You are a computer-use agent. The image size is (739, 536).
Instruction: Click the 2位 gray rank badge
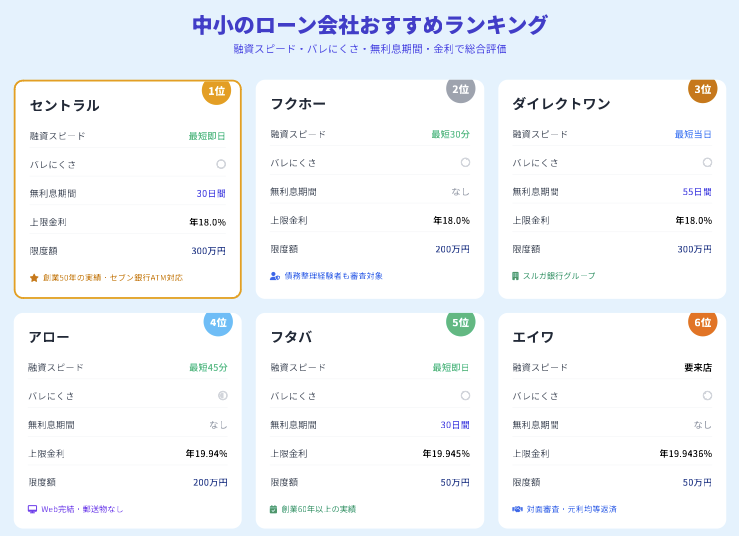[x=460, y=89]
